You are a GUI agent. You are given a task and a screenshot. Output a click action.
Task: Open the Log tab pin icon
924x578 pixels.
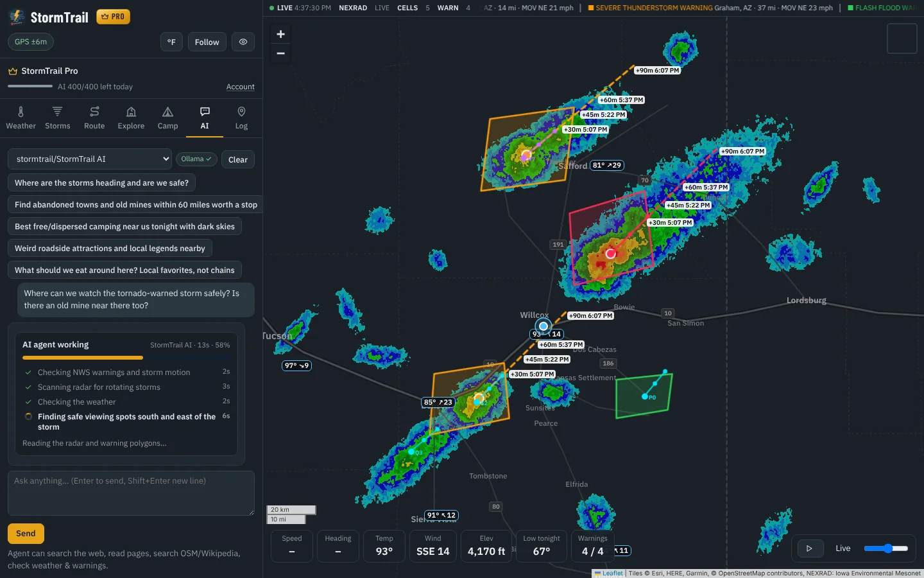pos(241,112)
